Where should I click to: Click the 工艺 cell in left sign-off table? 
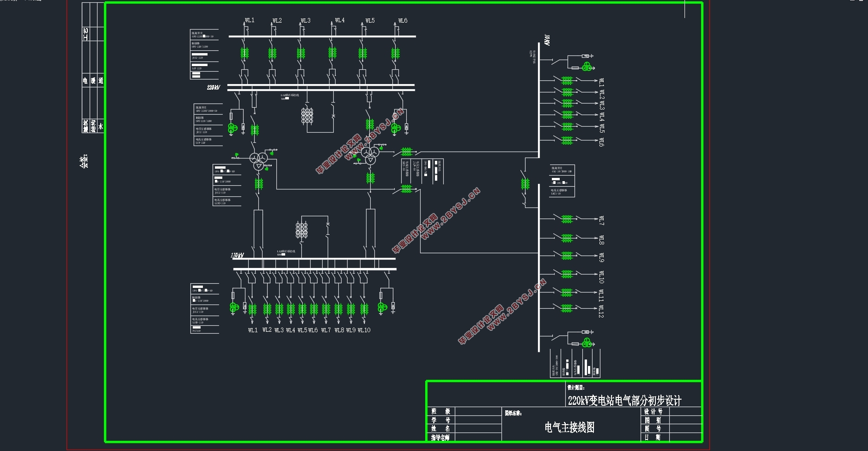point(86,34)
